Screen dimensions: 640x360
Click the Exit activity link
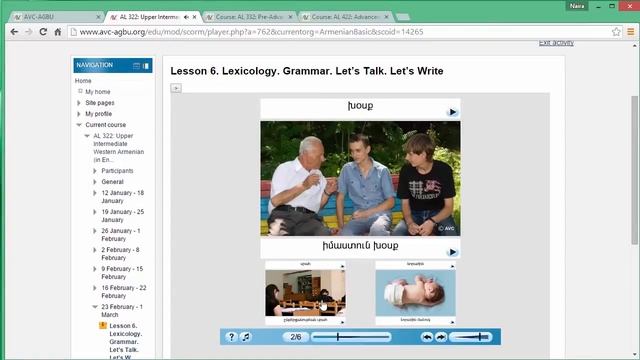point(556,43)
